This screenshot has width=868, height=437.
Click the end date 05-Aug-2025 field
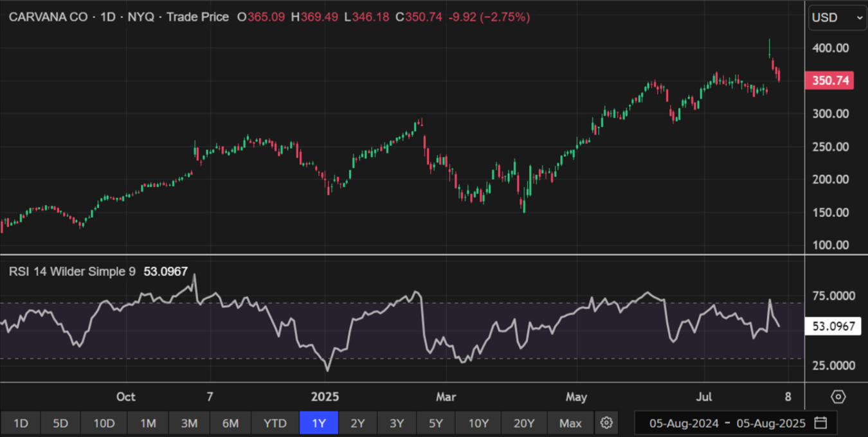(771, 423)
